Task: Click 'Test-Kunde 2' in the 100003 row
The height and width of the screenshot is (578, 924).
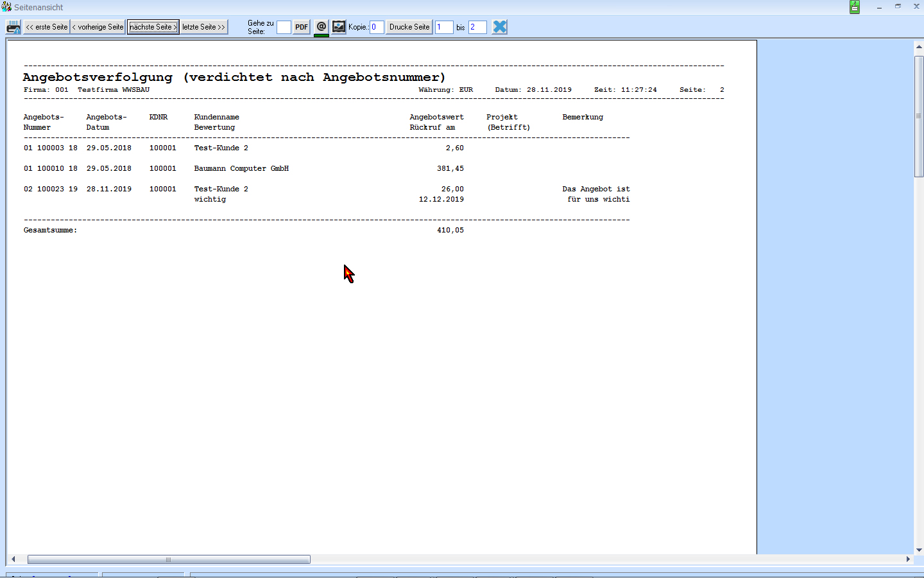Action: pos(221,148)
